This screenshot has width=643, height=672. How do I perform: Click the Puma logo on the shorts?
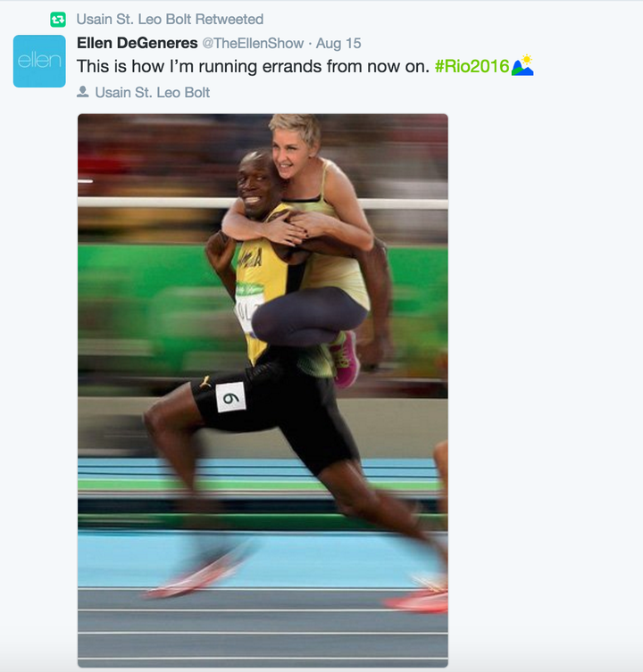click(205, 381)
